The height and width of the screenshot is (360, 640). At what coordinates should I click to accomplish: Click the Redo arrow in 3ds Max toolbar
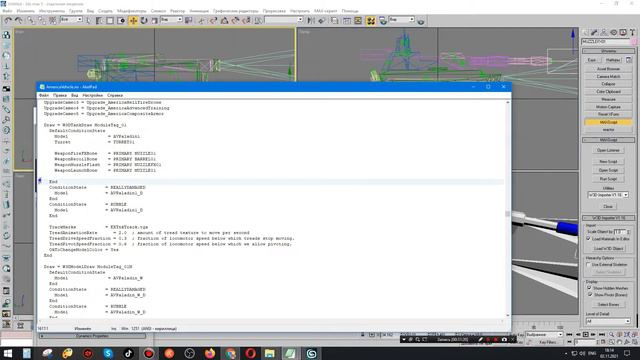point(19,20)
